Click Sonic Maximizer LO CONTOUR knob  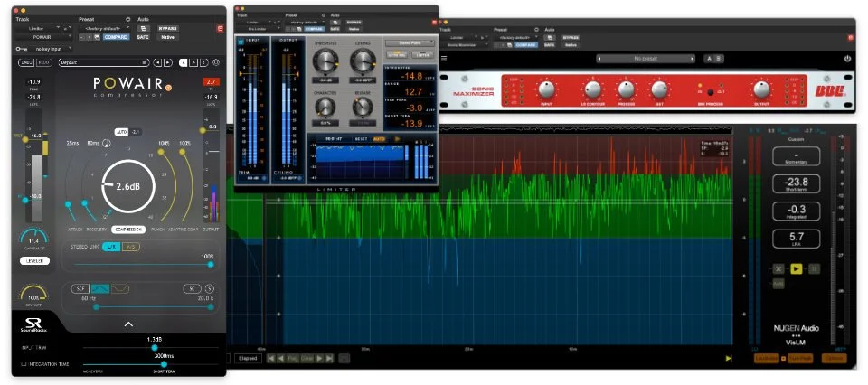pos(593,89)
